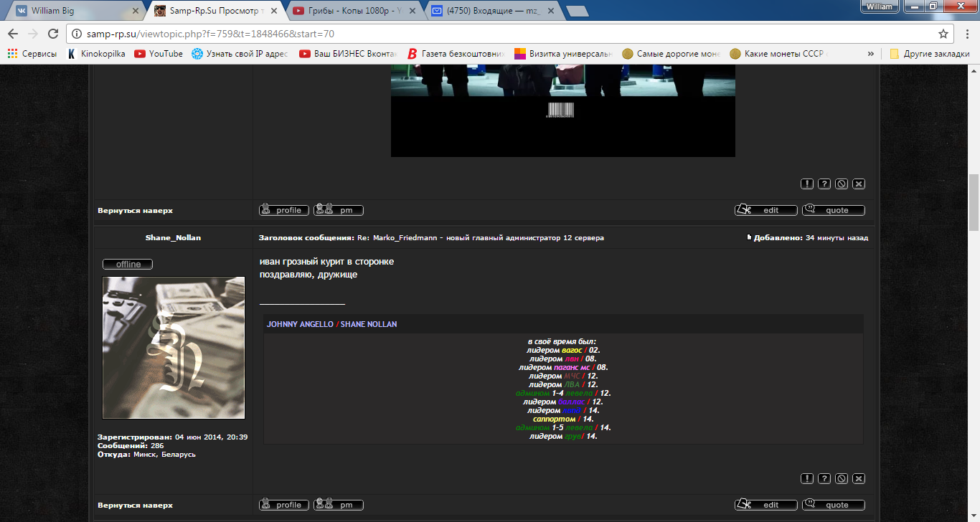View site information icon beside the URL
This screenshot has width=980, height=522.
[77, 34]
